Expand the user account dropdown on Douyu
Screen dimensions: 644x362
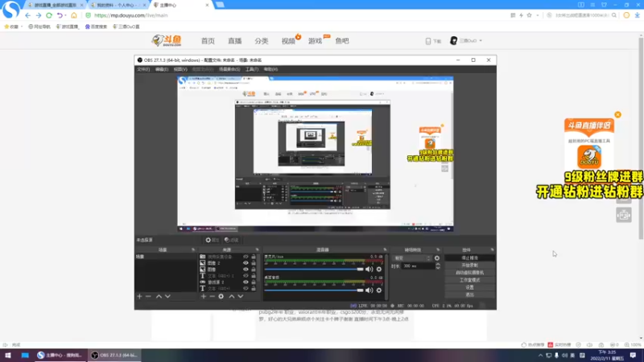481,41
